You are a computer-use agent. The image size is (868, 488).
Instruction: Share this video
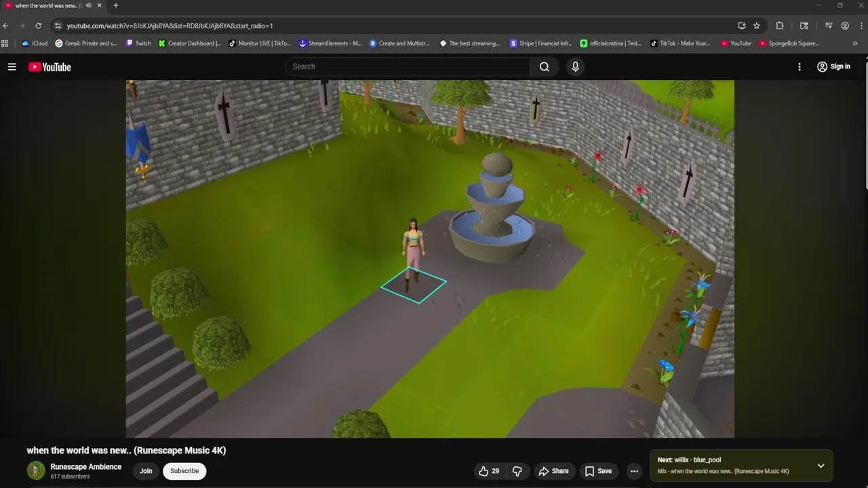(553, 471)
